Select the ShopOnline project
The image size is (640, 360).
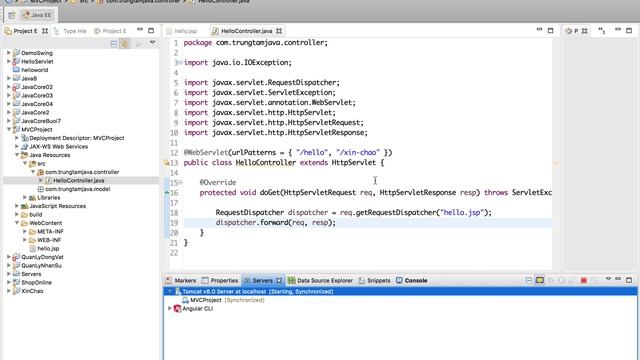(x=36, y=282)
